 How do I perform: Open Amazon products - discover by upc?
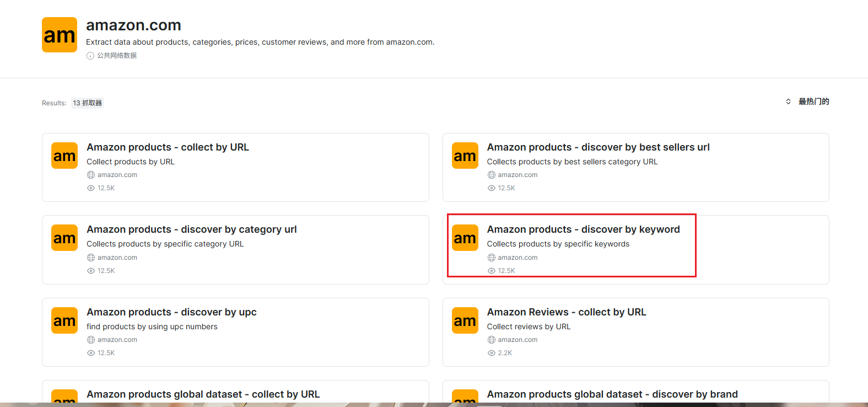(171, 312)
